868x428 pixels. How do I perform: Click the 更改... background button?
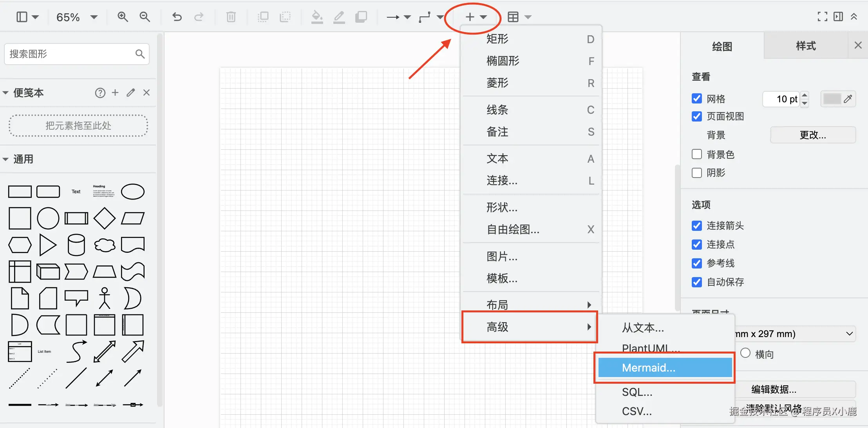pos(813,135)
